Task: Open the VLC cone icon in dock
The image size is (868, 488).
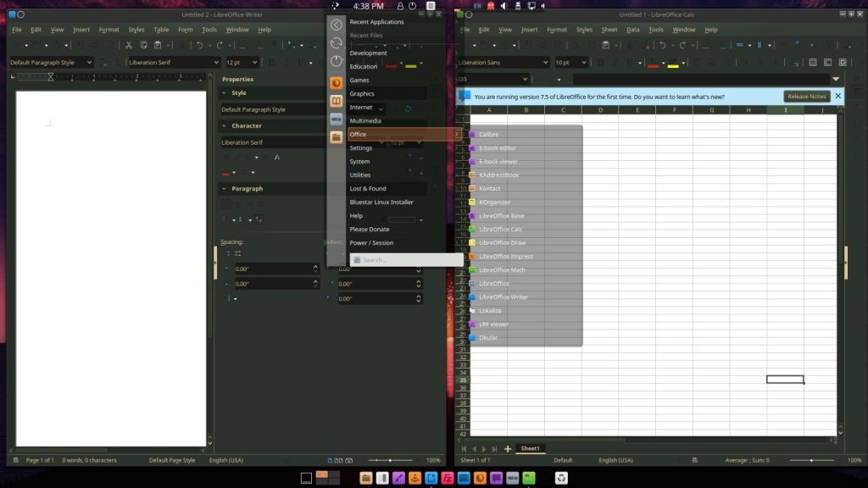Action: [415, 479]
